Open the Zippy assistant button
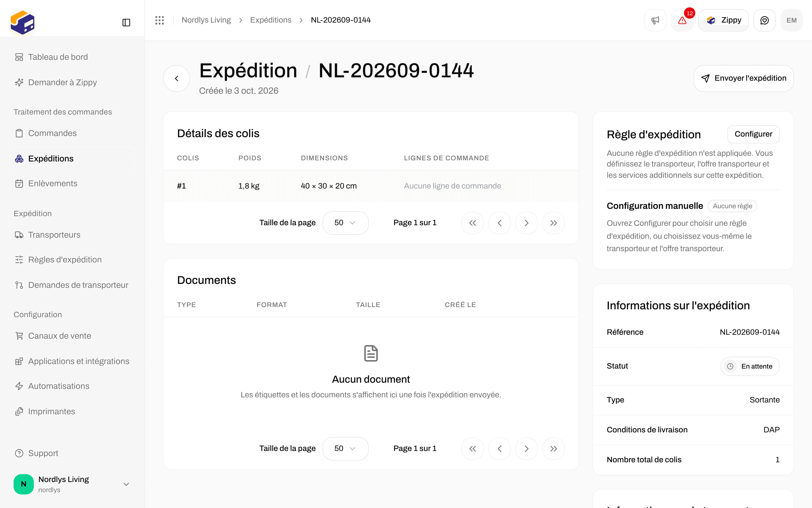 723,20
